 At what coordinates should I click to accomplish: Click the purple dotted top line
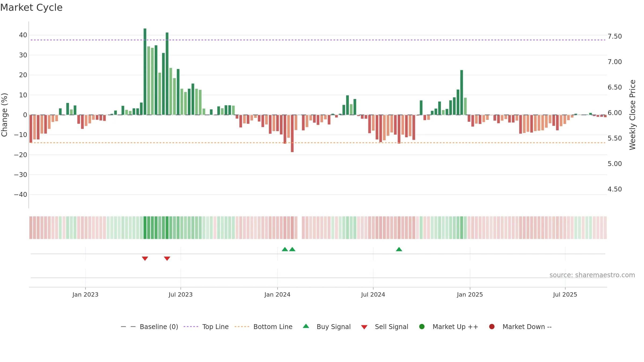pyautogui.click(x=318, y=40)
